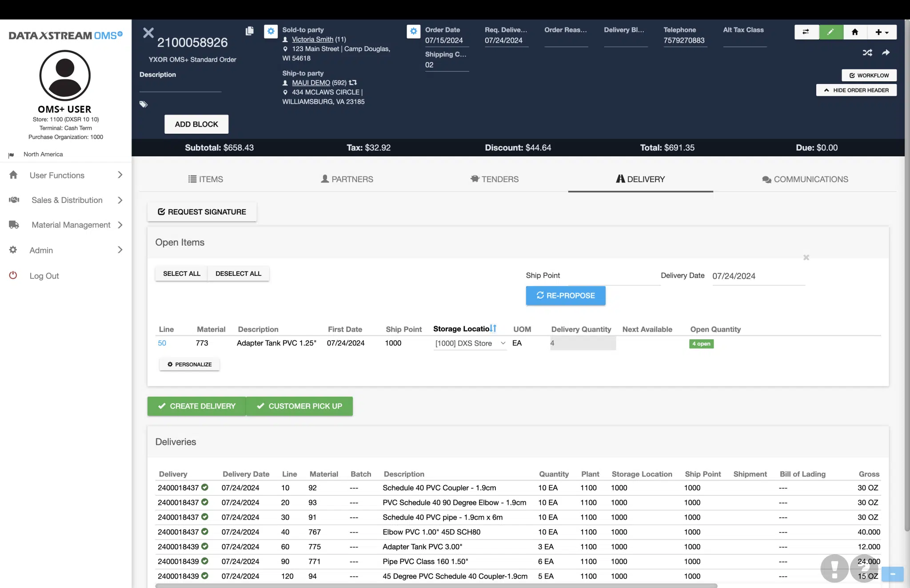Edit the Delivery Date field showing 07/24/2024

[x=734, y=276]
